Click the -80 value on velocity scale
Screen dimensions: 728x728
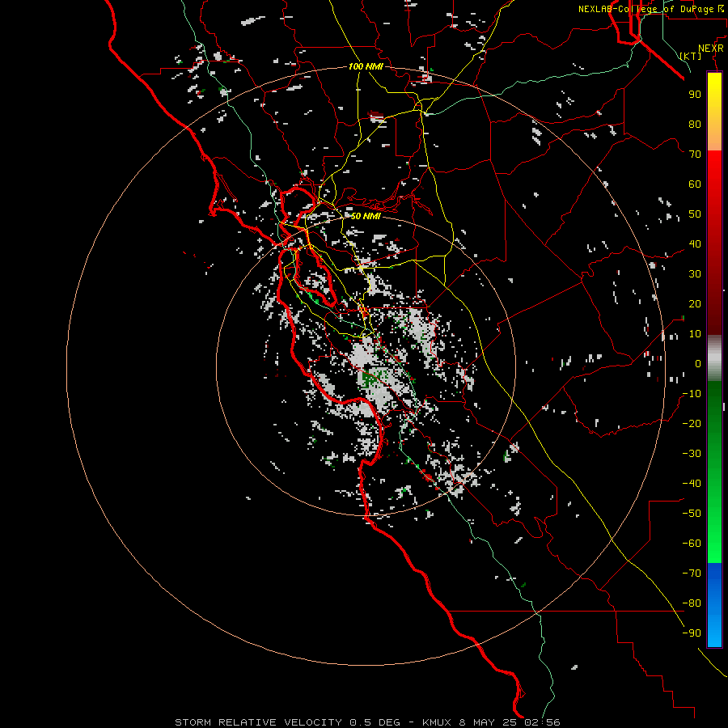point(692,603)
